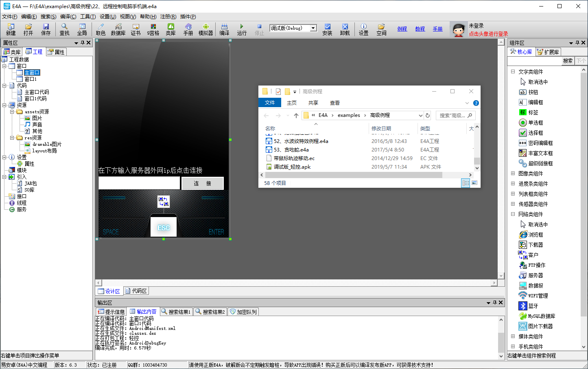
Task: Select the 选择框 checkbox component
Action: pos(531,133)
